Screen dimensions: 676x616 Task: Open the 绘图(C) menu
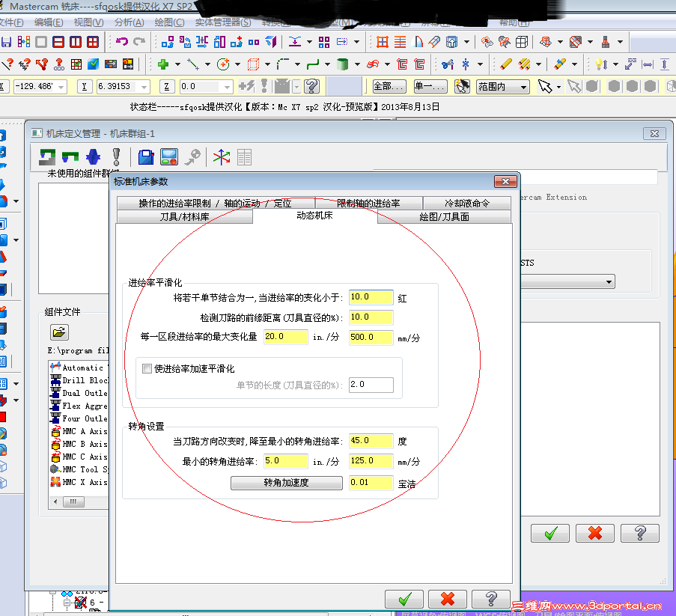click(169, 22)
